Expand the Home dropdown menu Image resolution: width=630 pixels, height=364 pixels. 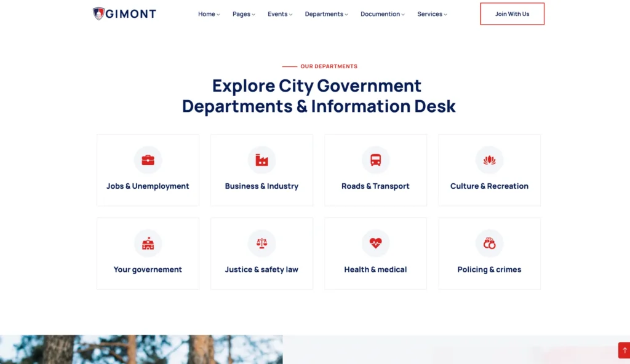pyautogui.click(x=209, y=14)
